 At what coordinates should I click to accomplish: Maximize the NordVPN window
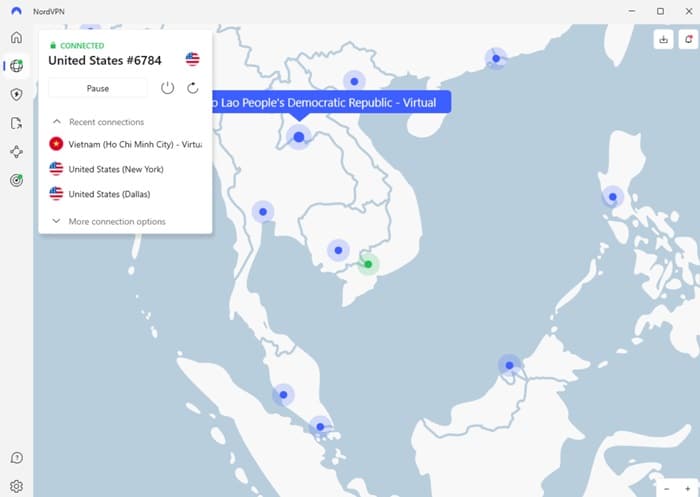coord(660,11)
